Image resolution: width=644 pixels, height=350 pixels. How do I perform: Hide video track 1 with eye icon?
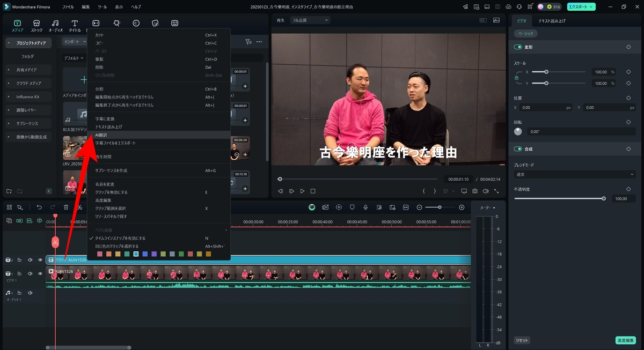(40, 273)
